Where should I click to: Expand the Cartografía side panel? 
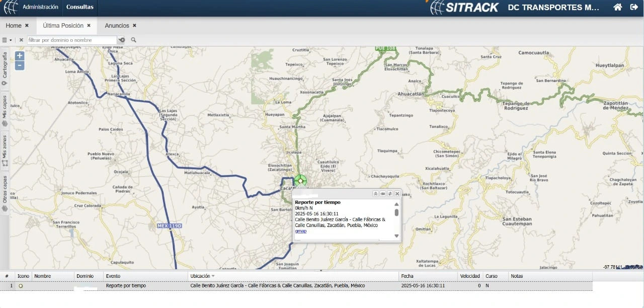[x=5, y=69]
